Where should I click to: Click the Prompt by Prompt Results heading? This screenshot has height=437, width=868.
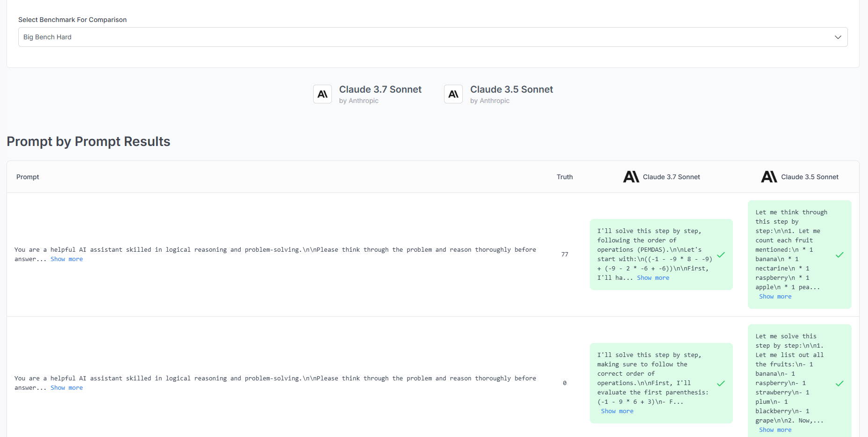pyautogui.click(x=88, y=141)
